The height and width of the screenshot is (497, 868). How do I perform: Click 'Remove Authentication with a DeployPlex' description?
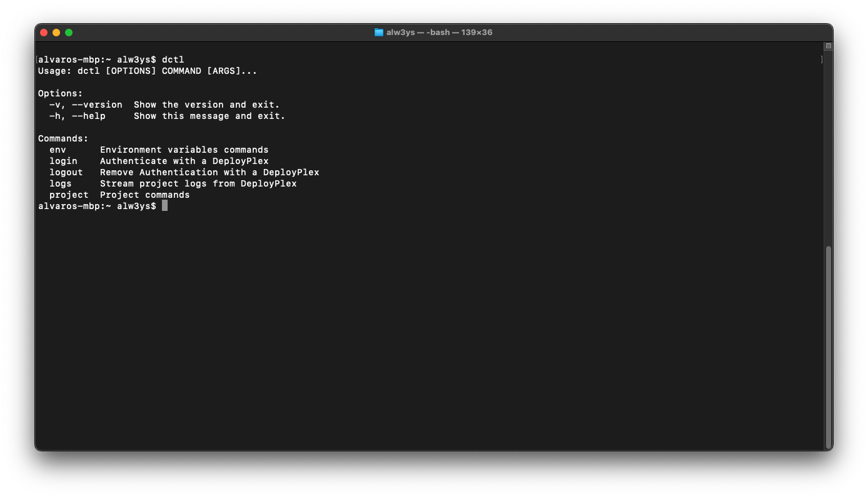click(x=209, y=172)
